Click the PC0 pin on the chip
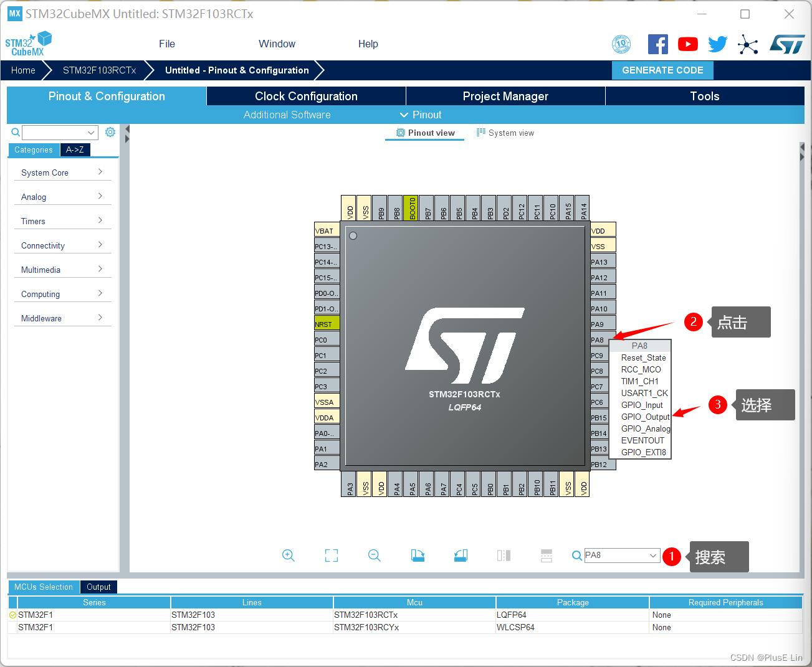812x667 pixels. 327,339
